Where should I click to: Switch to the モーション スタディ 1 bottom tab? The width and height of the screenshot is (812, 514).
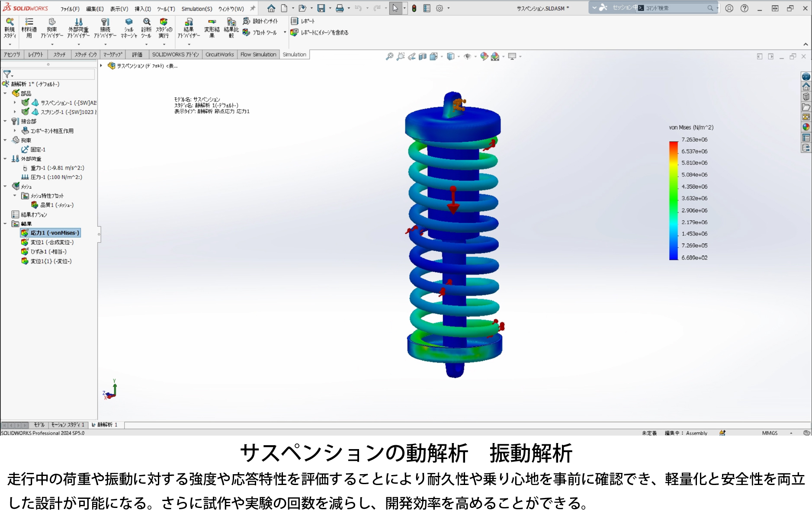[x=67, y=425]
